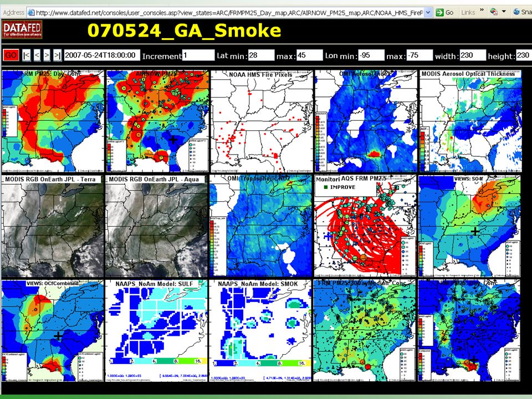Click the IMPROVE legend entry
532x399 pixels.
340,187
